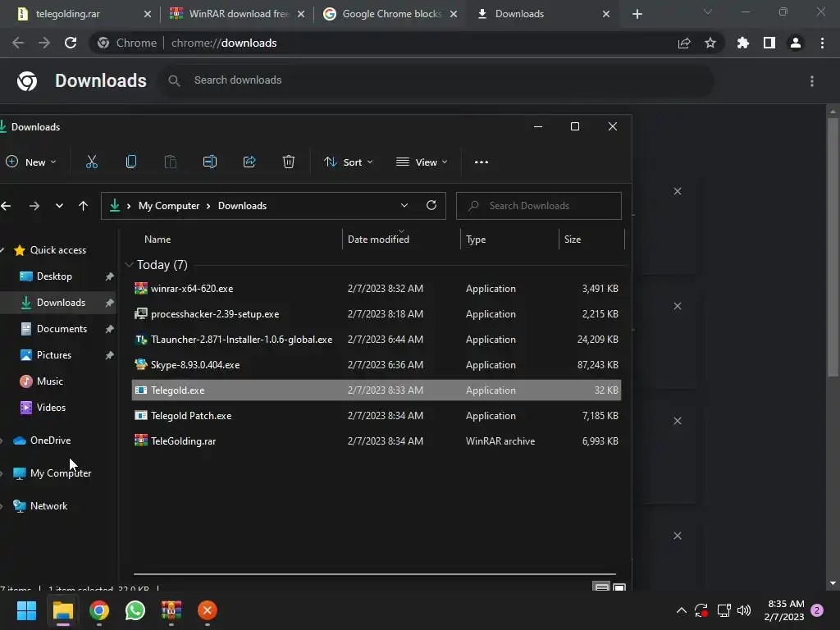Open Chrome three-dot menu in toolbar

tap(822, 43)
